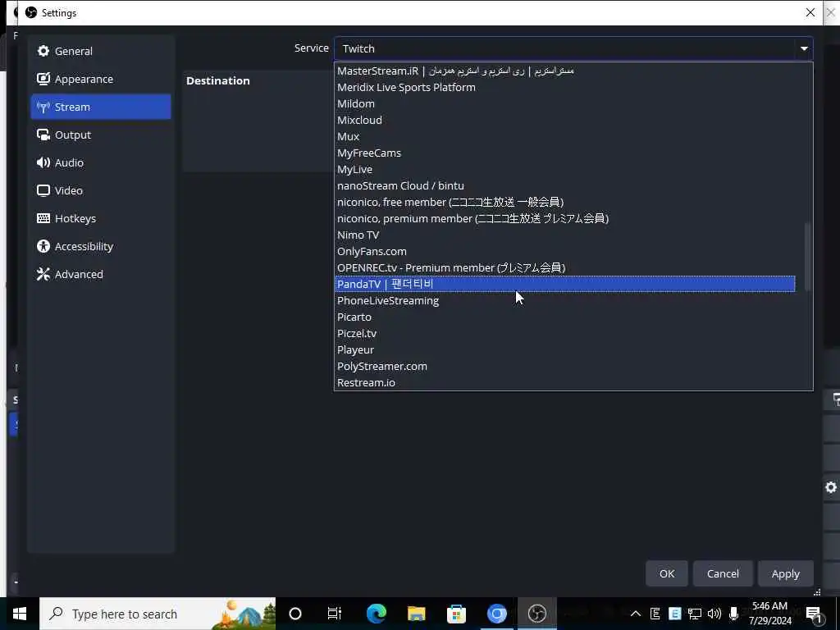Viewport: 840px width, 630px height.
Task: Open the volume tray icon
Action: pos(714,614)
